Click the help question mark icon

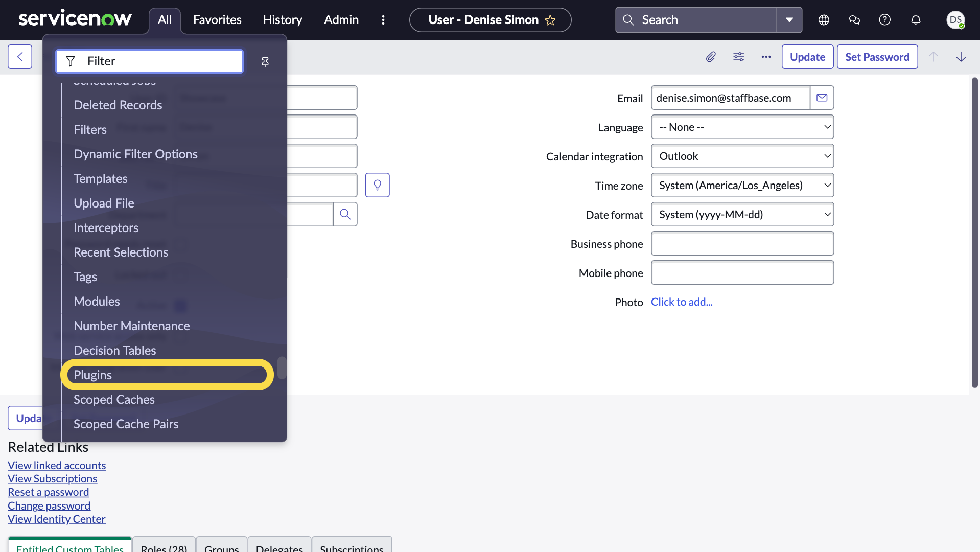tap(884, 20)
